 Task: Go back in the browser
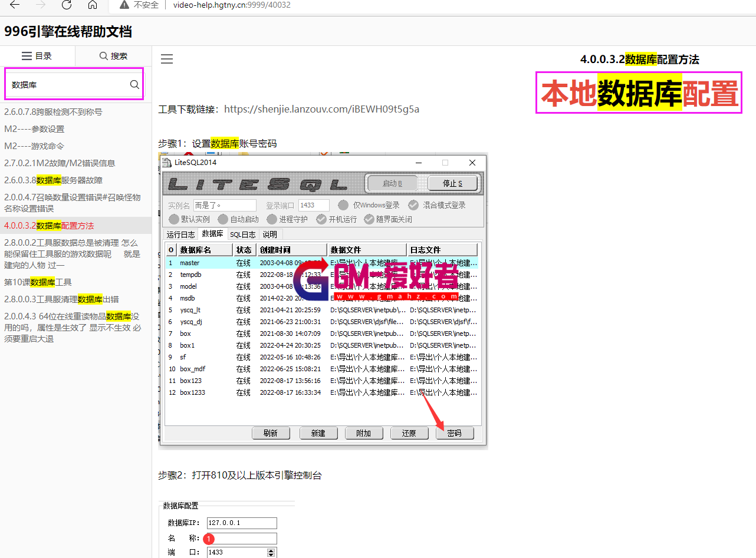[15, 5]
